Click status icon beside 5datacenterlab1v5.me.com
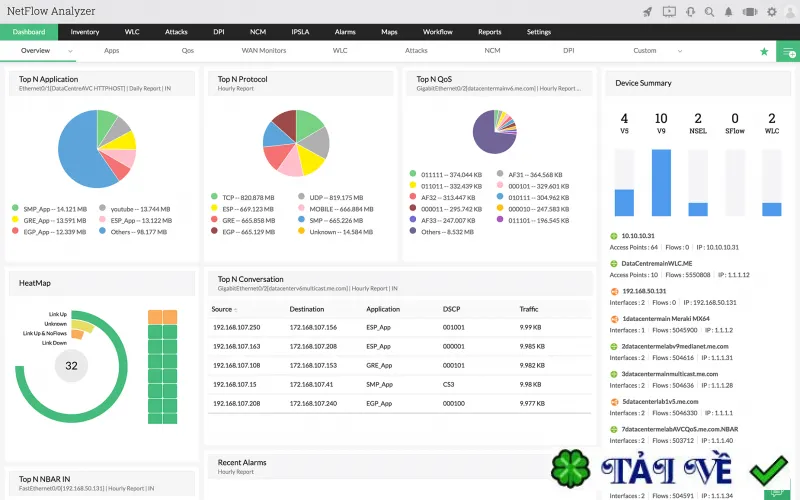The width and height of the screenshot is (800, 500). 614,402
